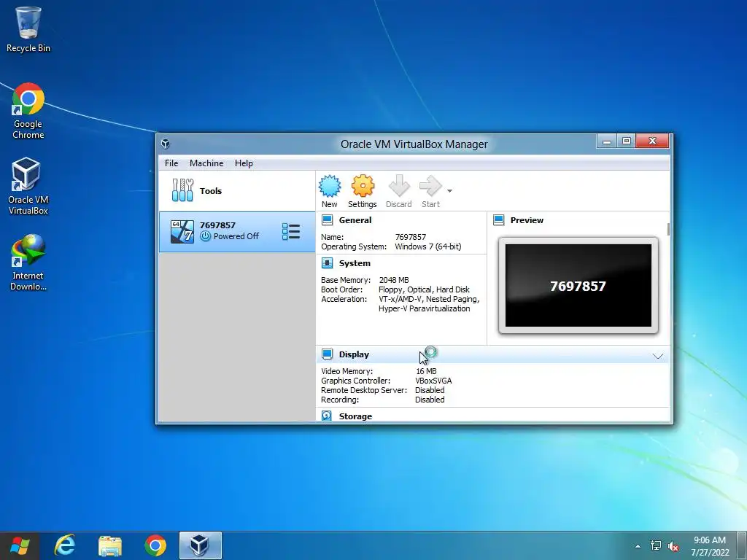Open Settings gear in VirtualBox toolbar
The image size is (747, 560).
pos(363,186)
